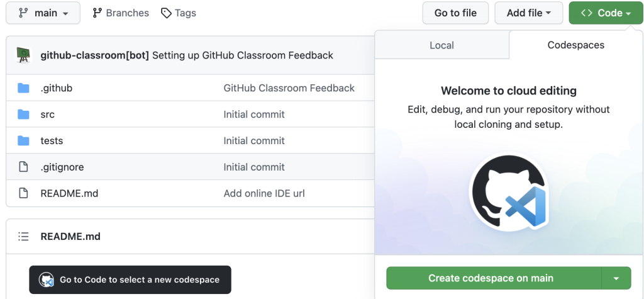Expand the Add file dropdown
644x299 pixels.
click(528, 13)
